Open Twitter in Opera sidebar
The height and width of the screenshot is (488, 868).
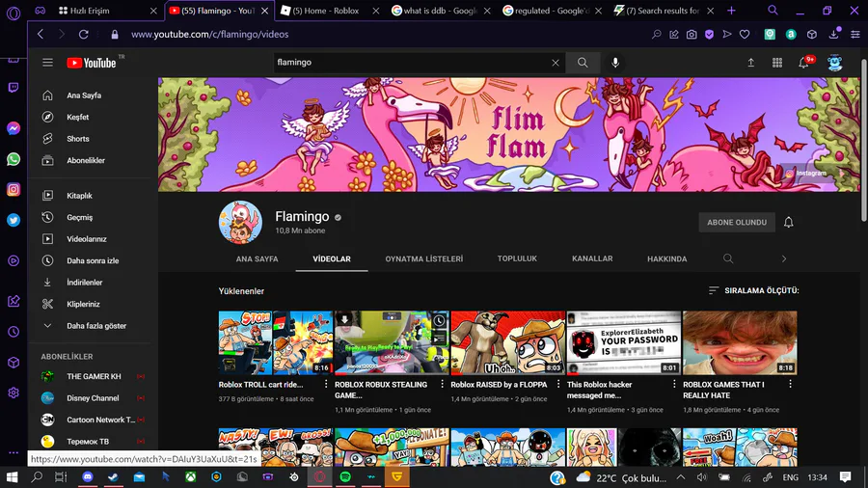point(14,220)
